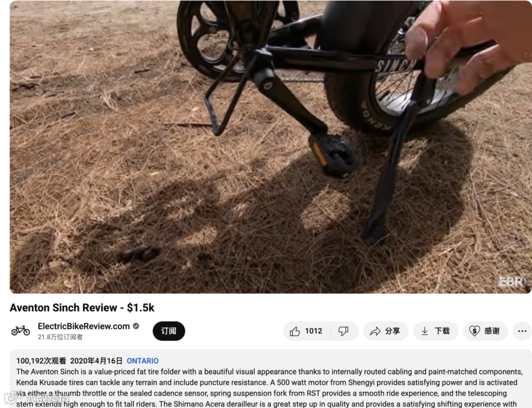Screen dimensions: 532x408
Task: Click the download arrow icon
Action: click(x=425, y=331)
